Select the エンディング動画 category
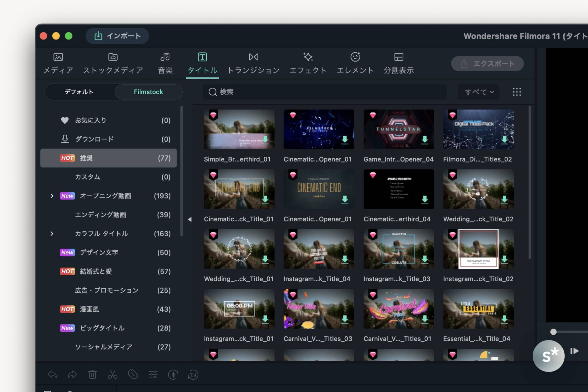The width and height of the screenshot is (588, 392). (108, 214)
